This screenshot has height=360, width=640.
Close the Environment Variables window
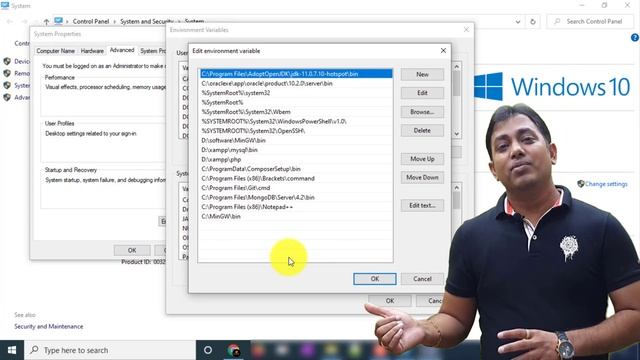pos(466,30)
